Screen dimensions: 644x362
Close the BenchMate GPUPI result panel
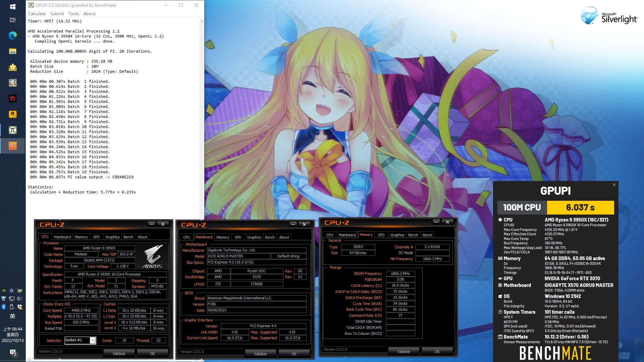click(x=614, y=185)
